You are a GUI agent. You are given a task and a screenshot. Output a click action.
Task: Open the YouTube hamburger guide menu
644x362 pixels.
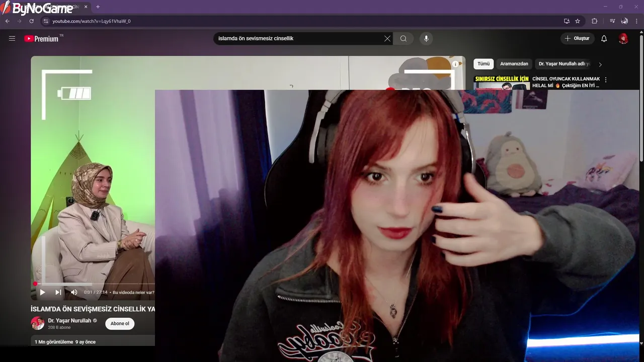[12, 38]
